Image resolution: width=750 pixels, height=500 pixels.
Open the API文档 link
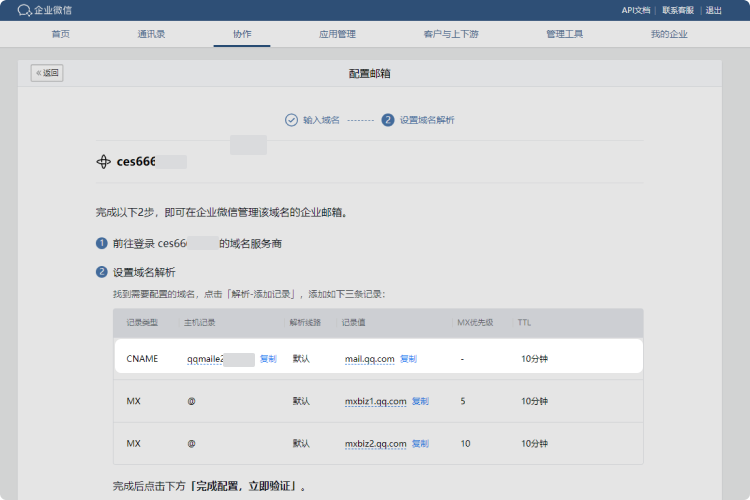click(635, 10)
